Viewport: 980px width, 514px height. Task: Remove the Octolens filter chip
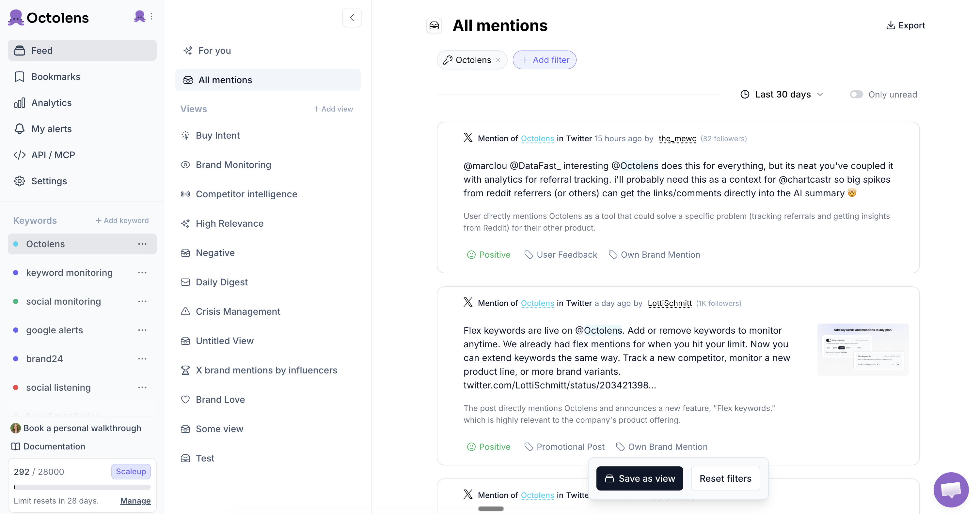(498, 60)
